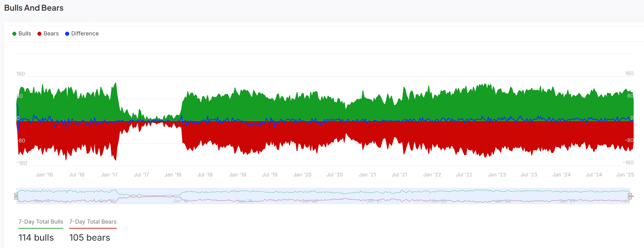This screenshot has height=248, width=644.
Task: Click the Jan '24 label in range navigator
Action: 568,201
